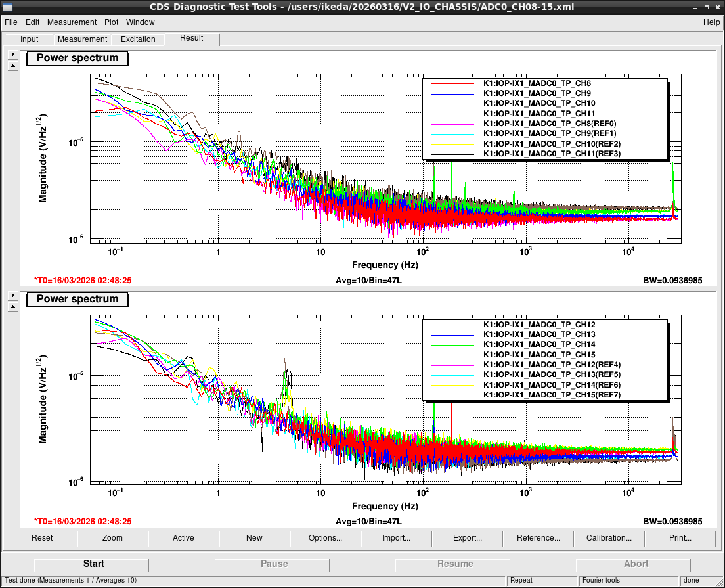Click the Export... button
This screenshot has height=588, width=725.
[467, 538]
